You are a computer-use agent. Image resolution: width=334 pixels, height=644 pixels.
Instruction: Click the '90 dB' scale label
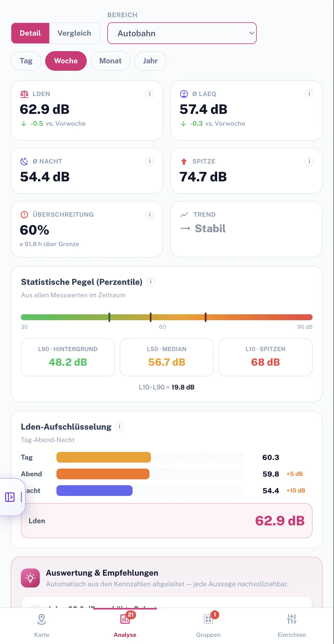tap(305, 327)
